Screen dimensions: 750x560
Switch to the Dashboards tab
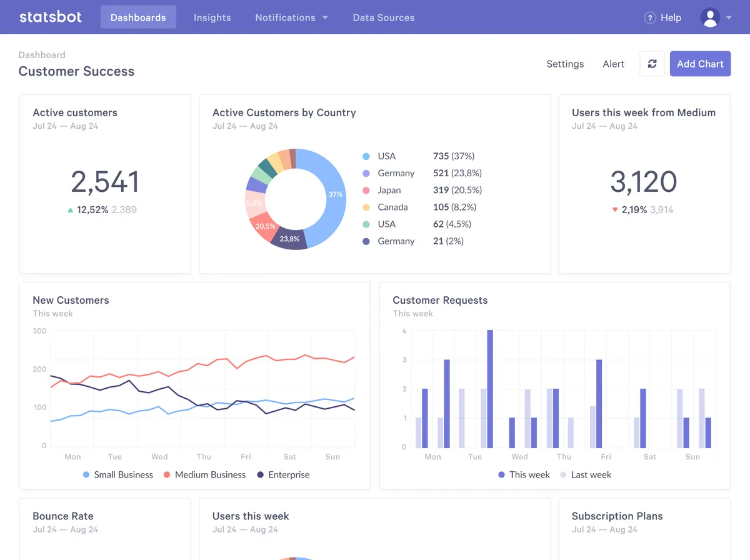coord(138,17)
